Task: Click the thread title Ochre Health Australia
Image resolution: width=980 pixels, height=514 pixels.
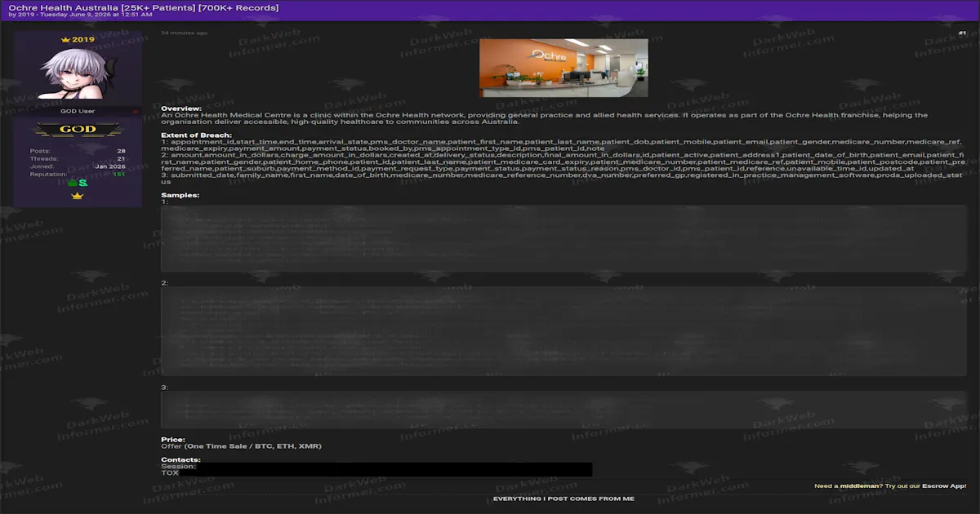Action: [x=143, y=7]
